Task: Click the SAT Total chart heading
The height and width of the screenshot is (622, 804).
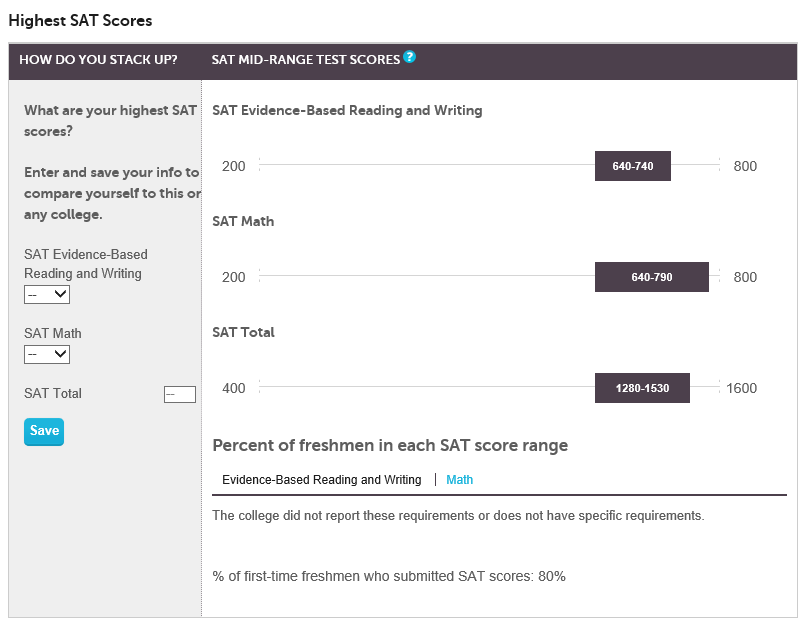Action: click(x=244, y=332)
